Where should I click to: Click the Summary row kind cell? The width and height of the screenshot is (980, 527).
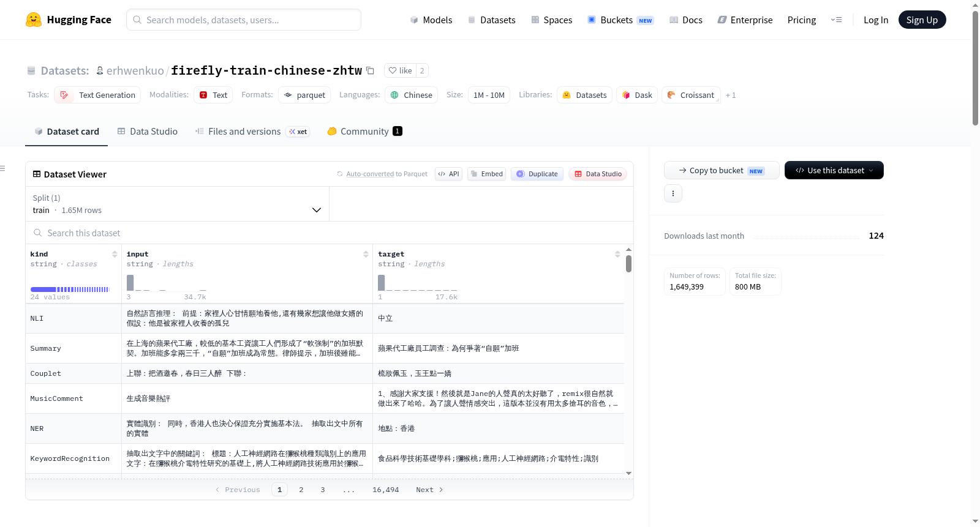(x=73, y=348)
